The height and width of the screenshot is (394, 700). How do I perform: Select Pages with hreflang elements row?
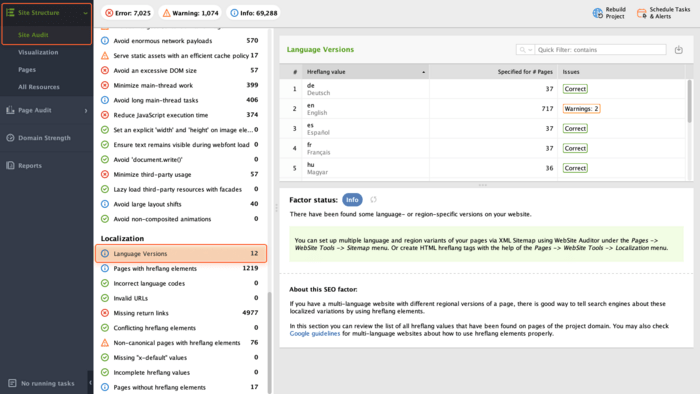coord(181,269)
